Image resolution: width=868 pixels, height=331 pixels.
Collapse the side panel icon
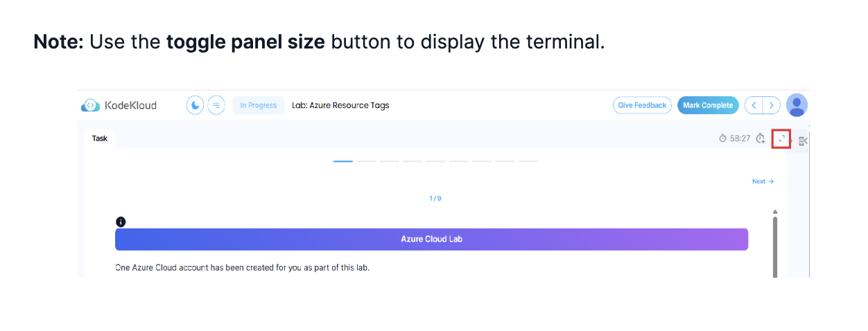coord(803,141)
